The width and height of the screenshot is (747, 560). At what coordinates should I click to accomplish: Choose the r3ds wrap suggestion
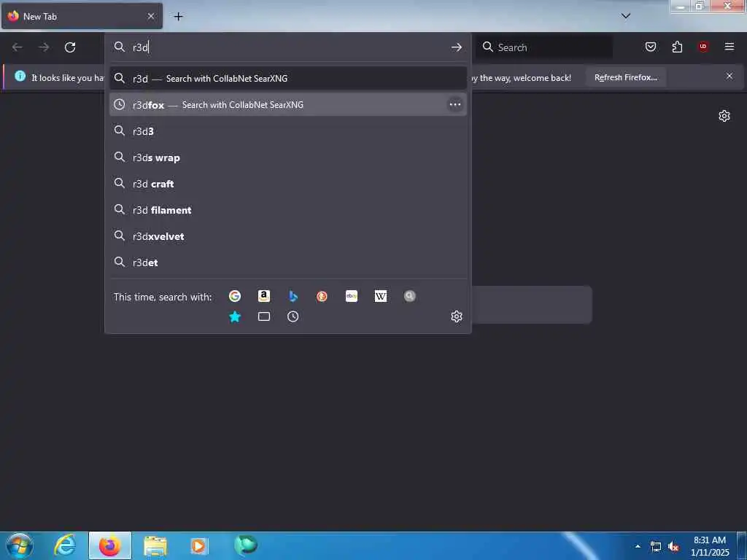coord(287,157)
